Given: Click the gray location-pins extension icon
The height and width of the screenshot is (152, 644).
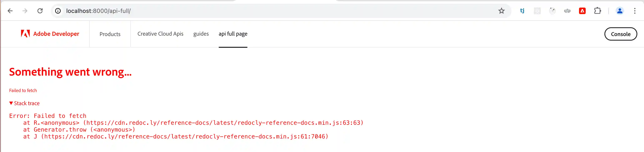Looking at the screenshot, I should coord(567,11).
